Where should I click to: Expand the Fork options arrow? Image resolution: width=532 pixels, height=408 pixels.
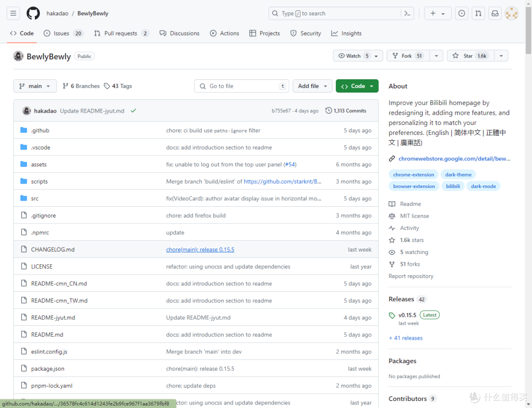click(436, 56)
